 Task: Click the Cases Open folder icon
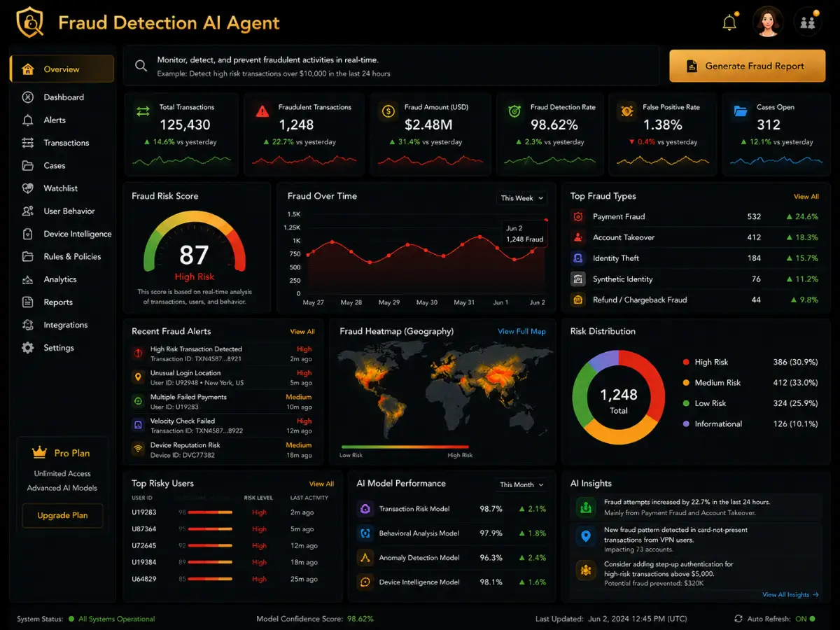point(740,111)
